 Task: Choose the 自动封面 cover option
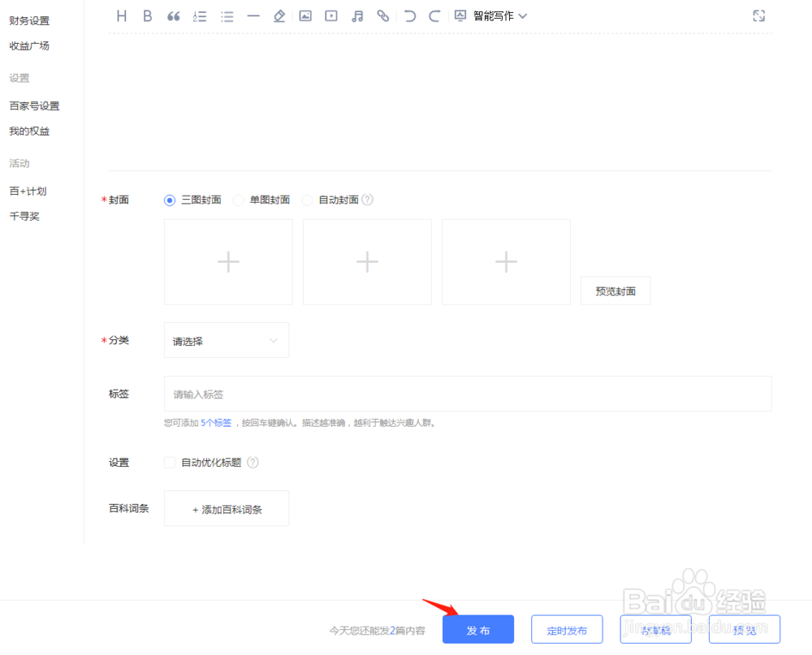[x=308, y=200]
